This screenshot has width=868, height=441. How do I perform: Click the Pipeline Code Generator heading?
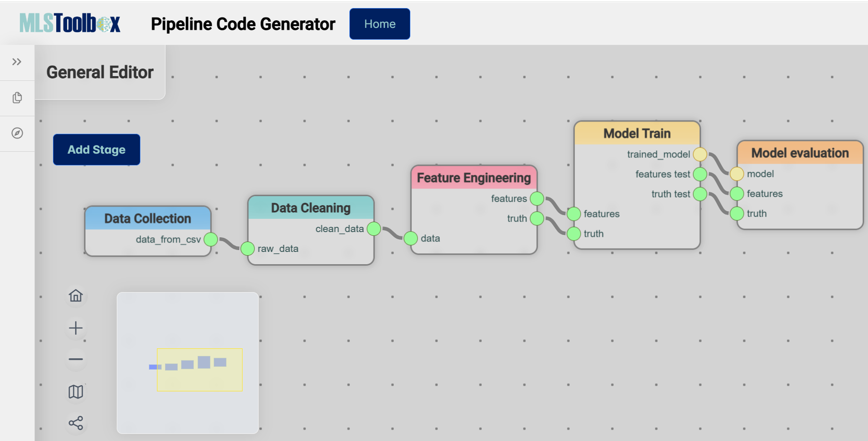(x=243, y=24)
